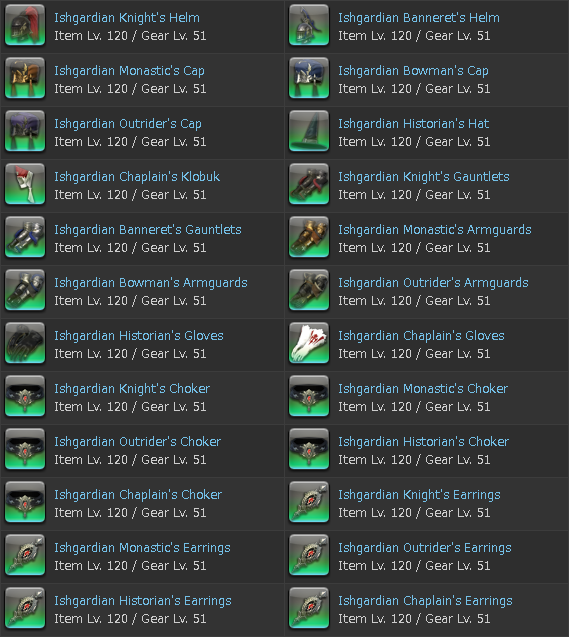
Task: Select the Ishgardian Knight's Earrings icon
Action: [x=309, y=502]
